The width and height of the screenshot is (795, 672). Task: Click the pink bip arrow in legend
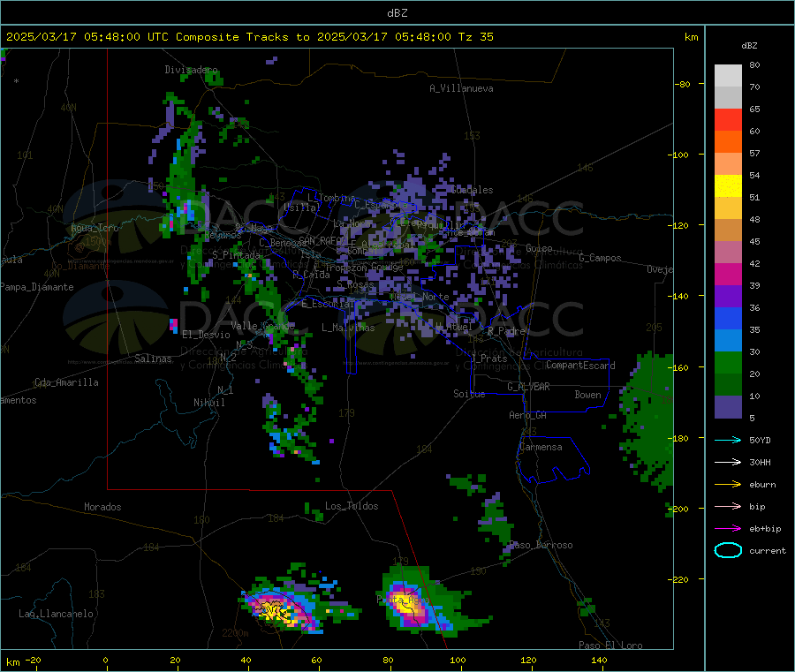coord(728,506)
